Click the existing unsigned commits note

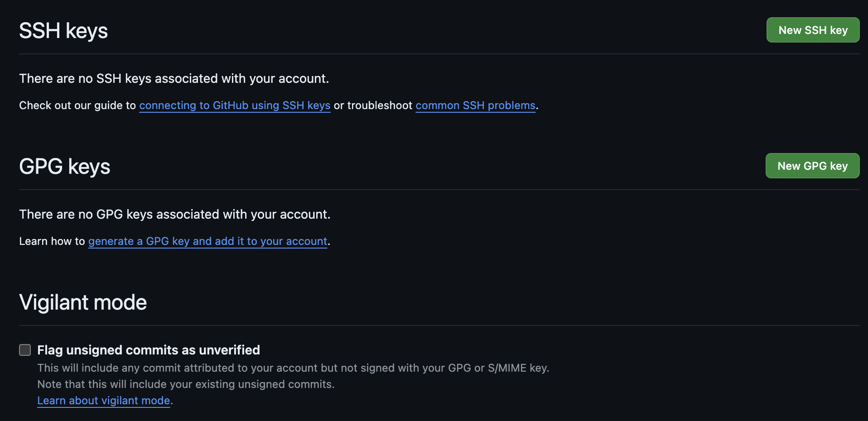[x=186, y=384]
